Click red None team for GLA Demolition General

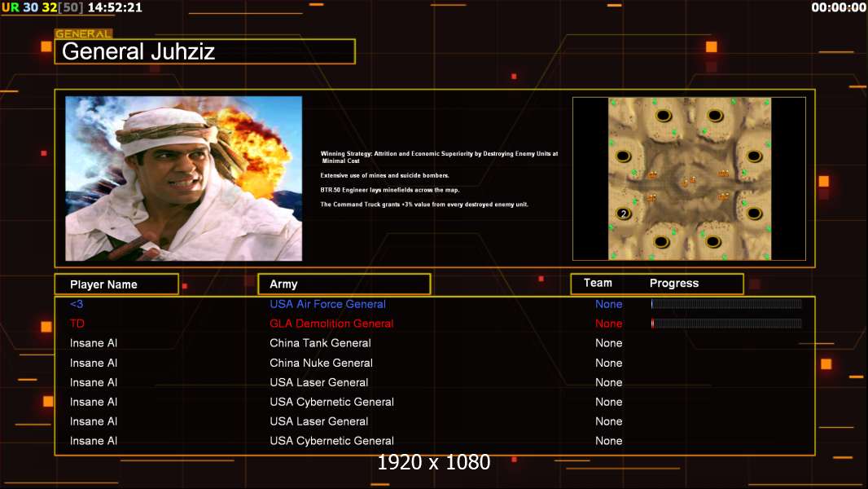point(608,324)
